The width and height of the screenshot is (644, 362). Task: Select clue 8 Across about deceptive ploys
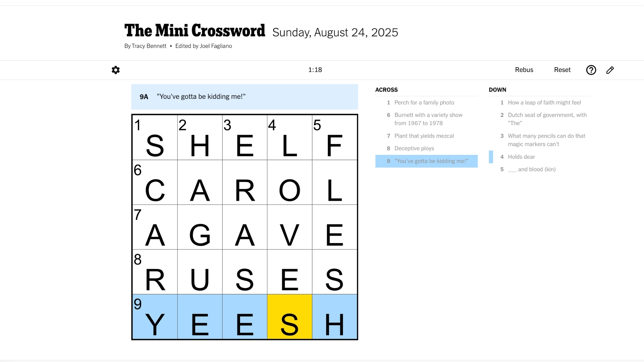pyautogui.click(x=414, y=148)
